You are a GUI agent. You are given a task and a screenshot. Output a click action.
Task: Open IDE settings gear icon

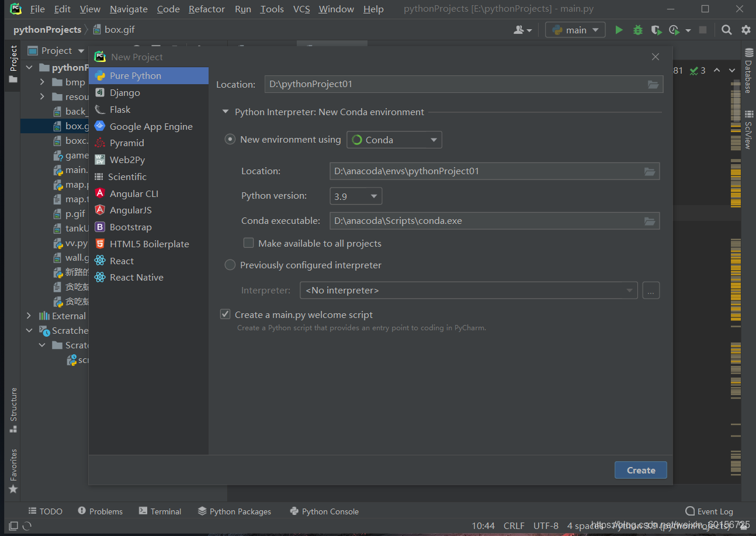[745, 30]
